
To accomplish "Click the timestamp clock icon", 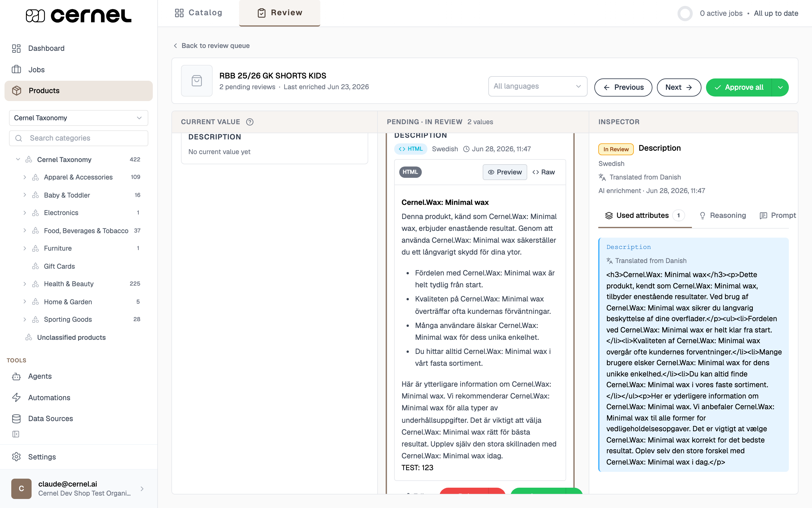I will click(x=466, y=149).
